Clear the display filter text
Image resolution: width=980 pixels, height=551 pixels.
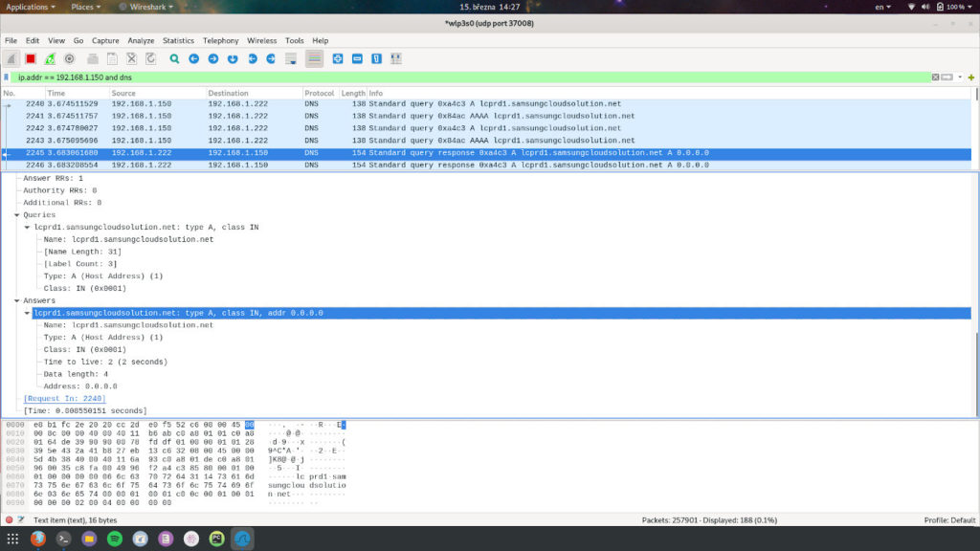click(x=935, y=77)
